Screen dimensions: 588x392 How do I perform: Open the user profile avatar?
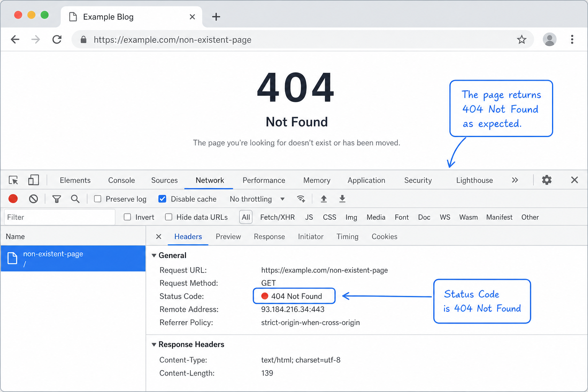click(549, 39)
